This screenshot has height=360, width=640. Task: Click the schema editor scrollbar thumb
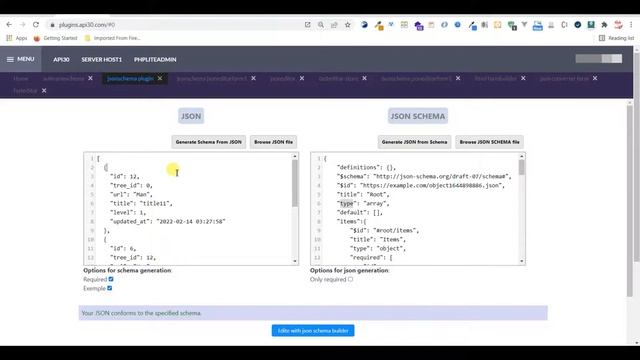(522, 167)
